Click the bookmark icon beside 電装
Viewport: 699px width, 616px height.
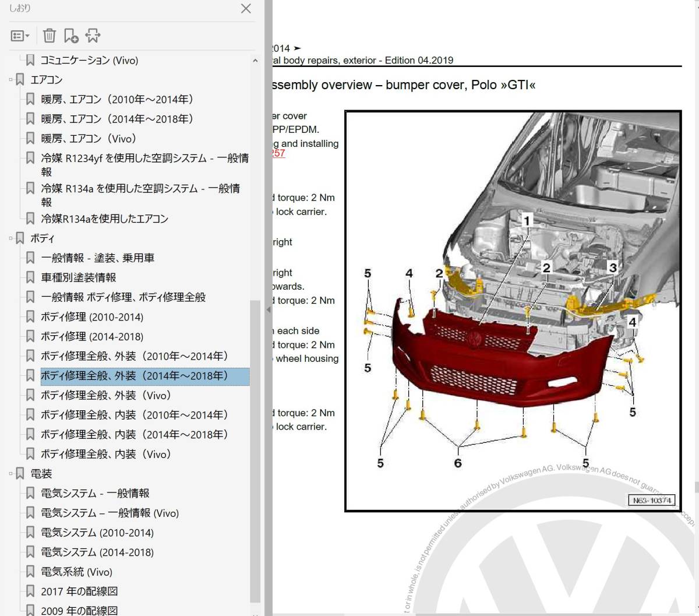coord(20,474)
